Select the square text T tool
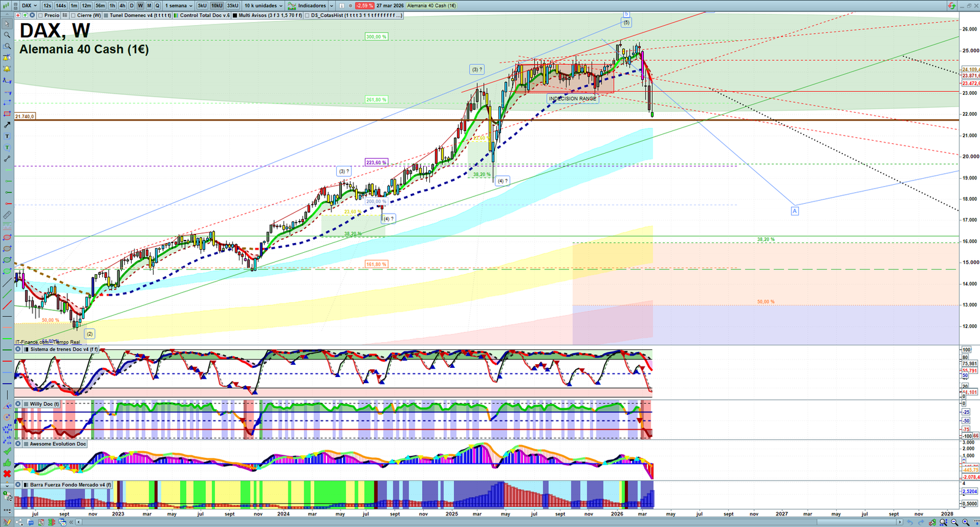 coord(7,136)
